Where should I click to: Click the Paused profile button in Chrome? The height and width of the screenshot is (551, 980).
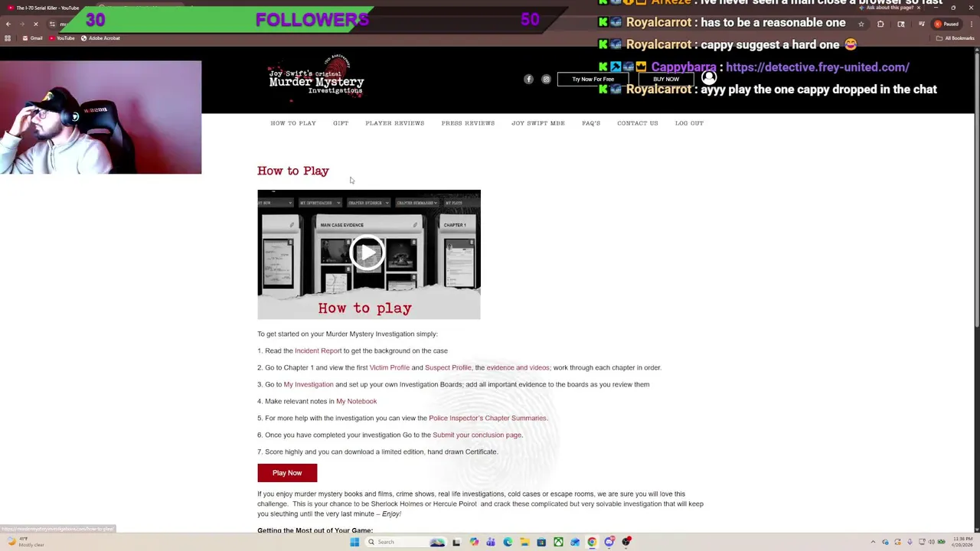[x=946, y=24]
